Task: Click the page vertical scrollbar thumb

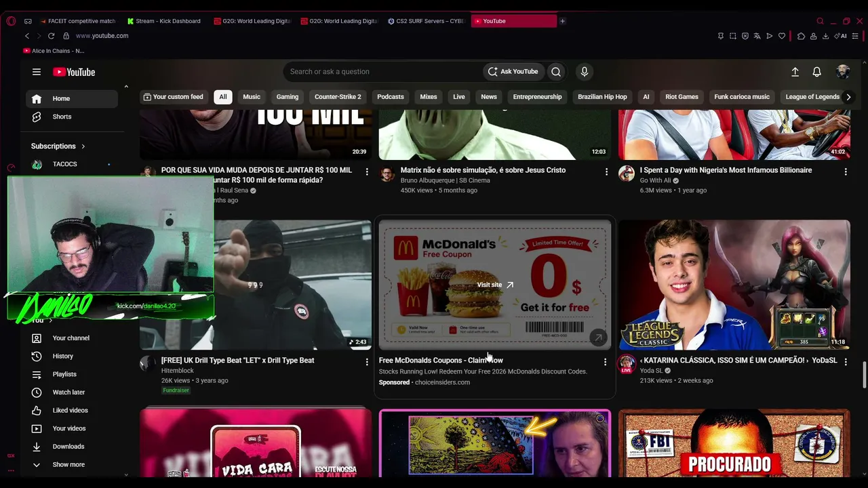Action: coord(864,375)
